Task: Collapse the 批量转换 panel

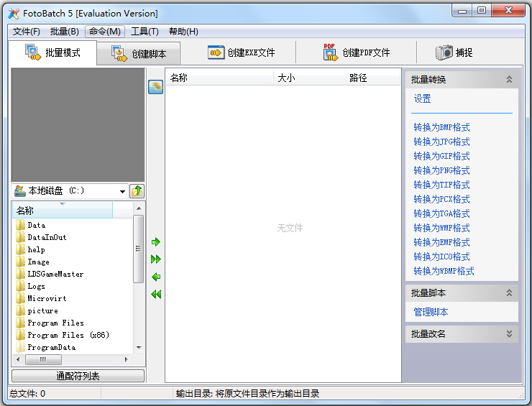Action: pos(509,79)
